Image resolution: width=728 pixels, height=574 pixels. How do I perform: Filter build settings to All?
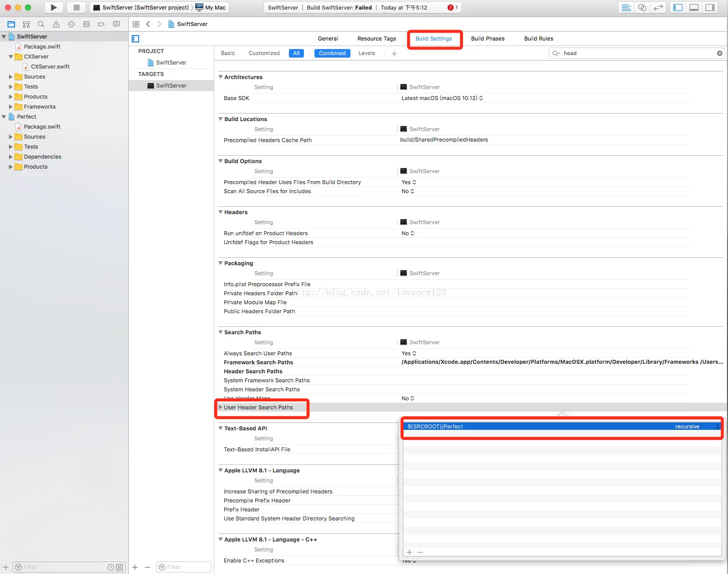(296, 53)
